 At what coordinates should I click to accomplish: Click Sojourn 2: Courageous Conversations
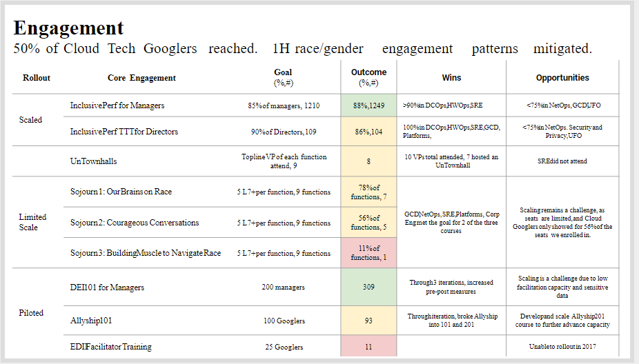134,223
